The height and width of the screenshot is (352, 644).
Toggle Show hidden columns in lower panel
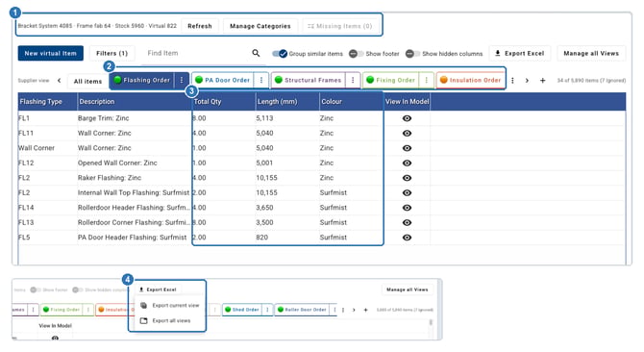pos(78,289)
